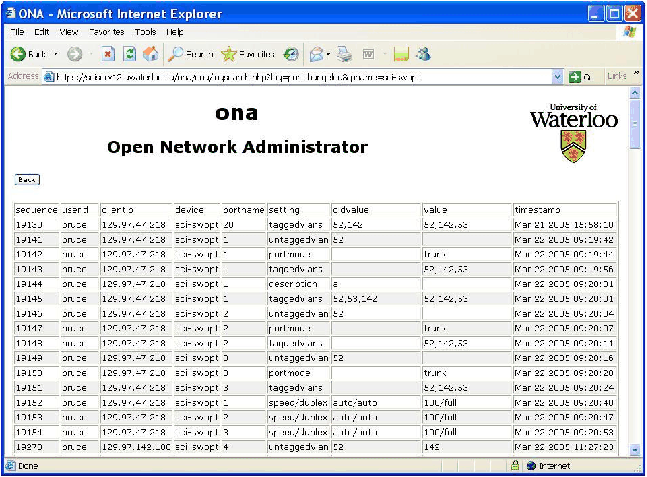This screenshot has height=477, width=647.
Task: Click the Mail envelope toolbar icon
Action: click(x=316, y=54)
